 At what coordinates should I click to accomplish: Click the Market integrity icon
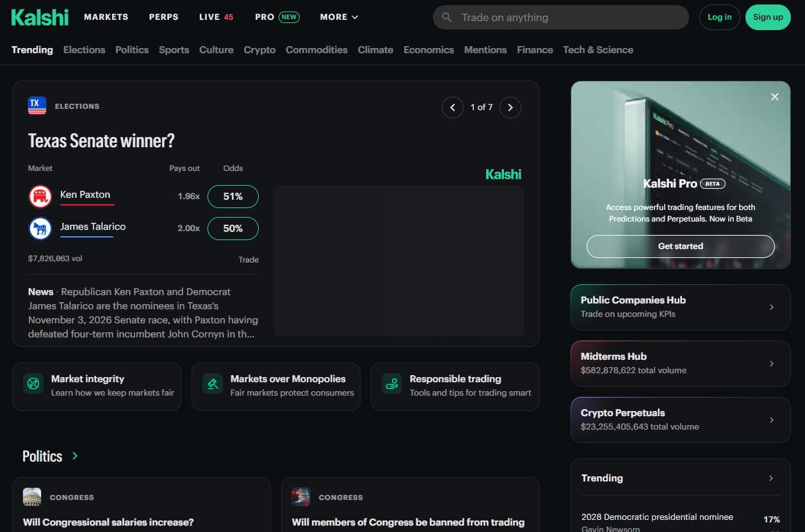point(33,384)
